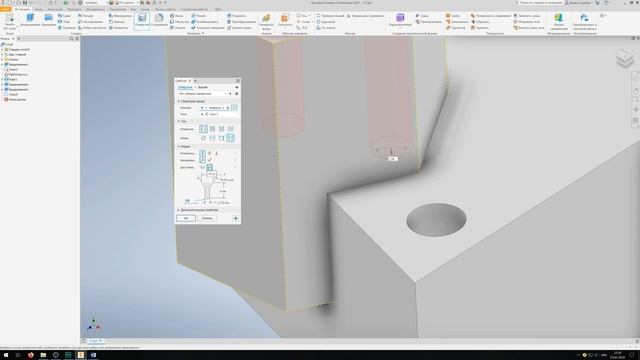Image resolution: width=640 pixels, height=360 pixels.
Task: Select the Combine (Комбинировать) command
Action: point(205,22)
